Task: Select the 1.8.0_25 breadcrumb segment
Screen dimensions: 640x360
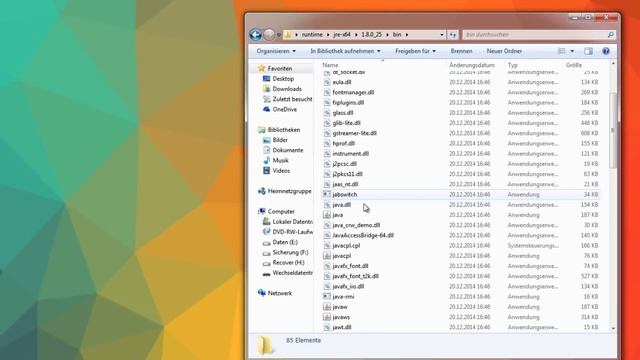Action: pos(371,35)
